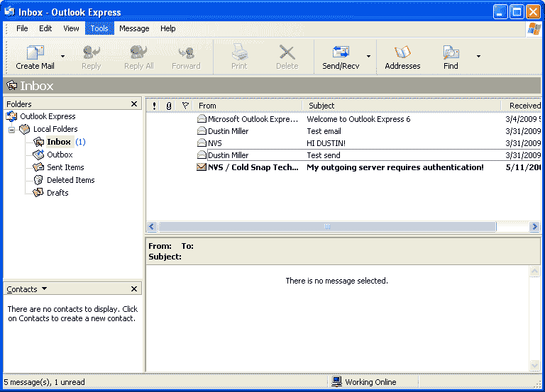
Task: Click the "5 message(s), 1 unread" status text
Action: 44,382
